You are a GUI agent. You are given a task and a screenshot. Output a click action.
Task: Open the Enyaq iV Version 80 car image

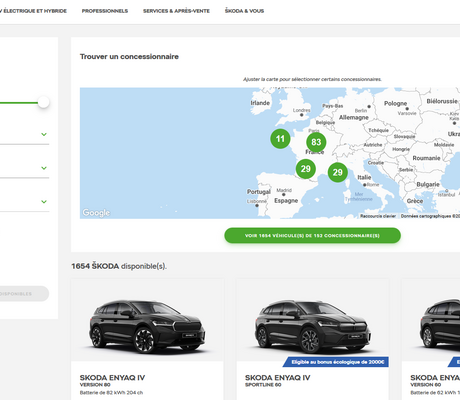click(147, 320)
